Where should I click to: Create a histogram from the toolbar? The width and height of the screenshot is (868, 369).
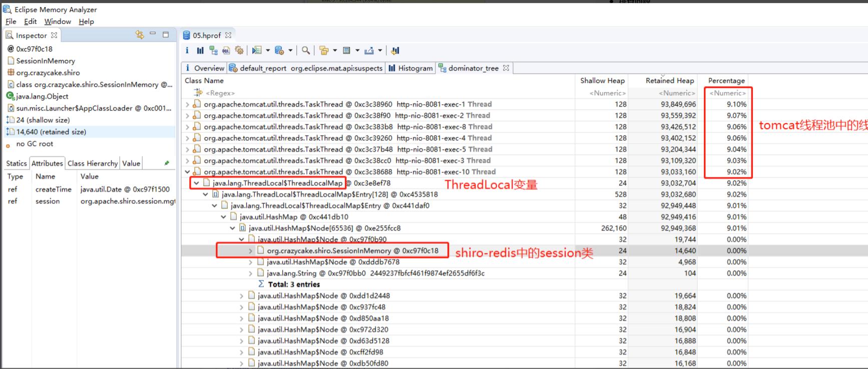[200, 50]
